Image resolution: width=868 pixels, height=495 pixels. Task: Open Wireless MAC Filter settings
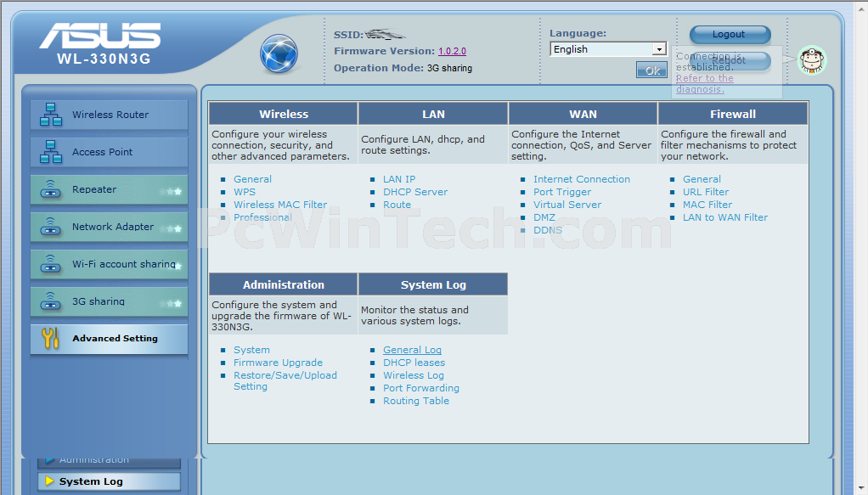click(x=280, y=205)
